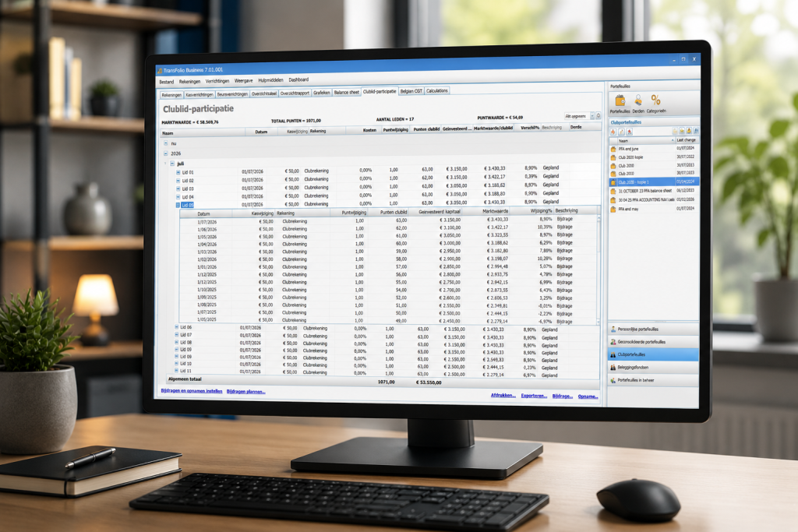The width and height of the screenshot is (798, 532).
Task: Select the Club 2020 kopie portfolio
Action: (x=654, y=157)
